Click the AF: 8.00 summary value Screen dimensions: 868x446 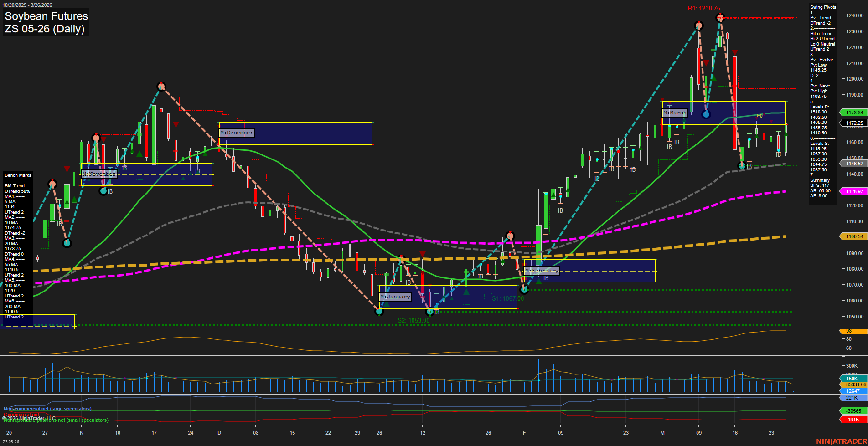819,196
